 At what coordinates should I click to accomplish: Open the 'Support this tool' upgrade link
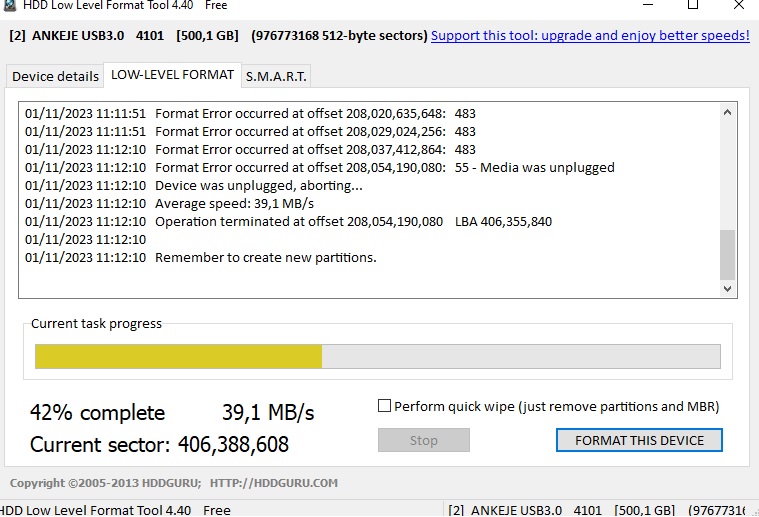pos(590,36)
